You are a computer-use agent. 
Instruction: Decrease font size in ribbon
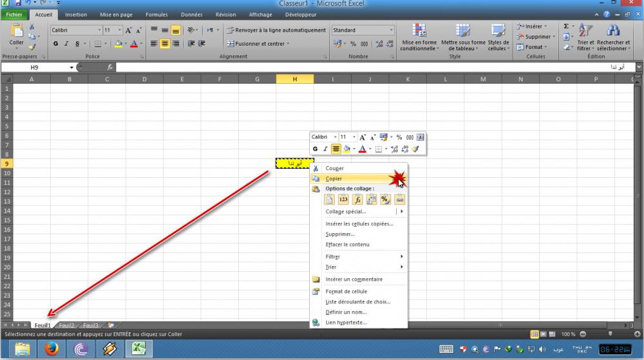[139, 30]
